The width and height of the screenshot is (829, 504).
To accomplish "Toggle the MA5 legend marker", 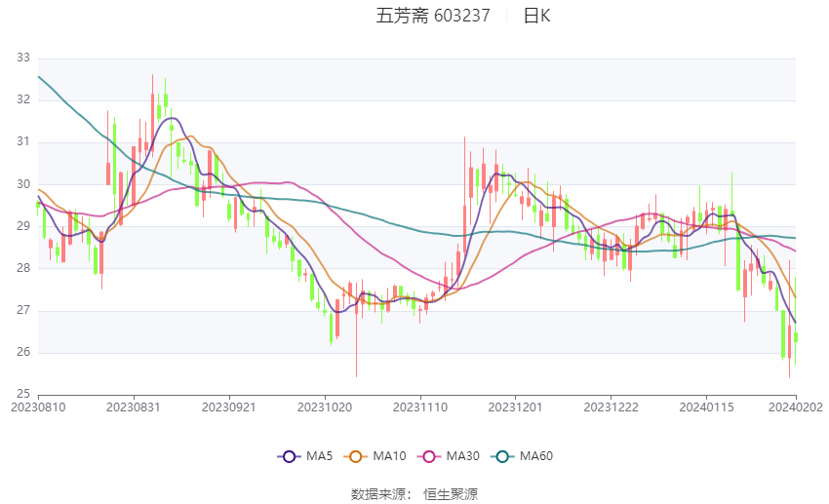I will (x=290, y=456).
